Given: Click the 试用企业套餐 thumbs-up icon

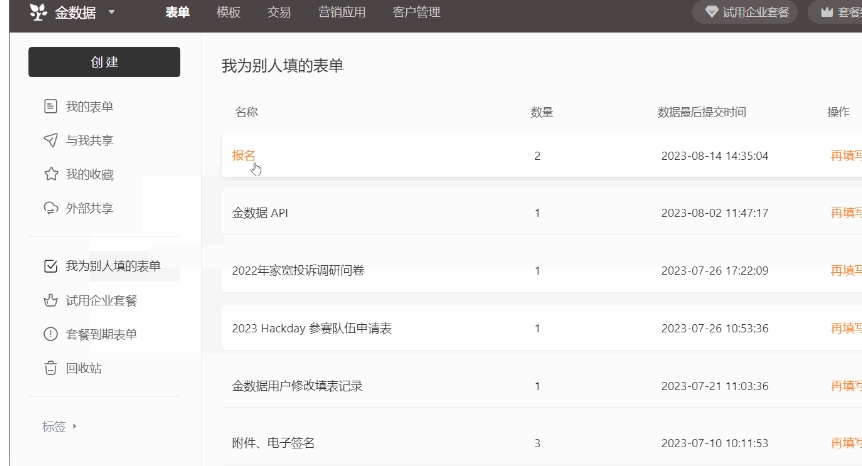Looking at the screenshot, I should [x=51, y=300].
